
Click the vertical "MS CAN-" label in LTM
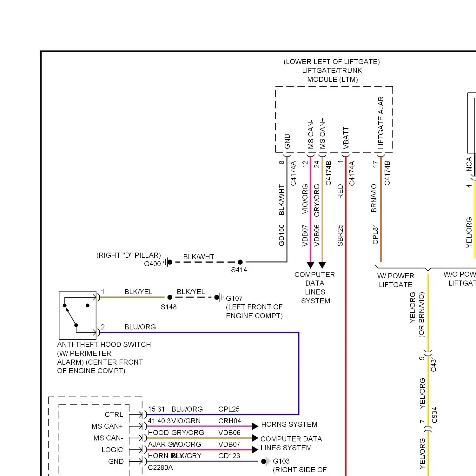pyautogui.click(x=311, y=134)
